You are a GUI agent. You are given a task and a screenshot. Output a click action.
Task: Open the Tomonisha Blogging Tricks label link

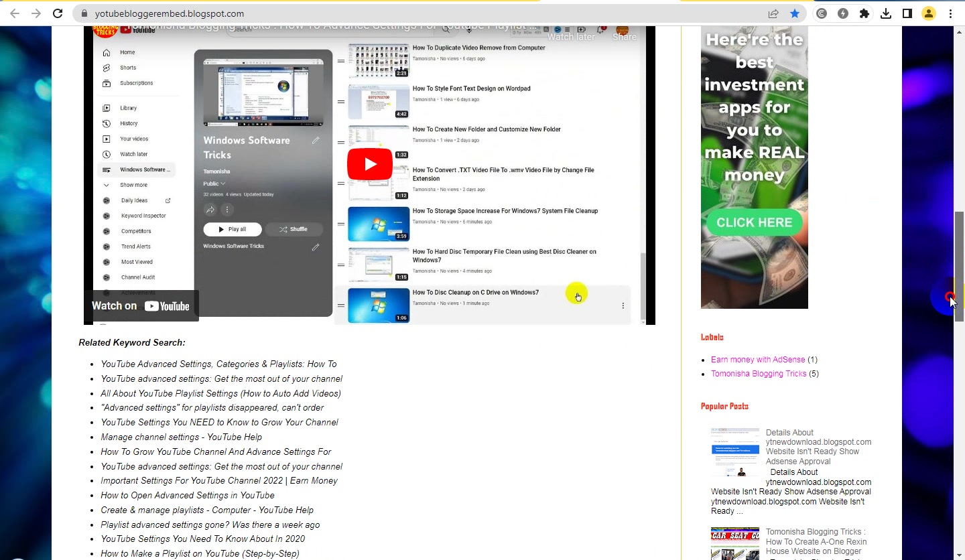click(x=759, y=374)
